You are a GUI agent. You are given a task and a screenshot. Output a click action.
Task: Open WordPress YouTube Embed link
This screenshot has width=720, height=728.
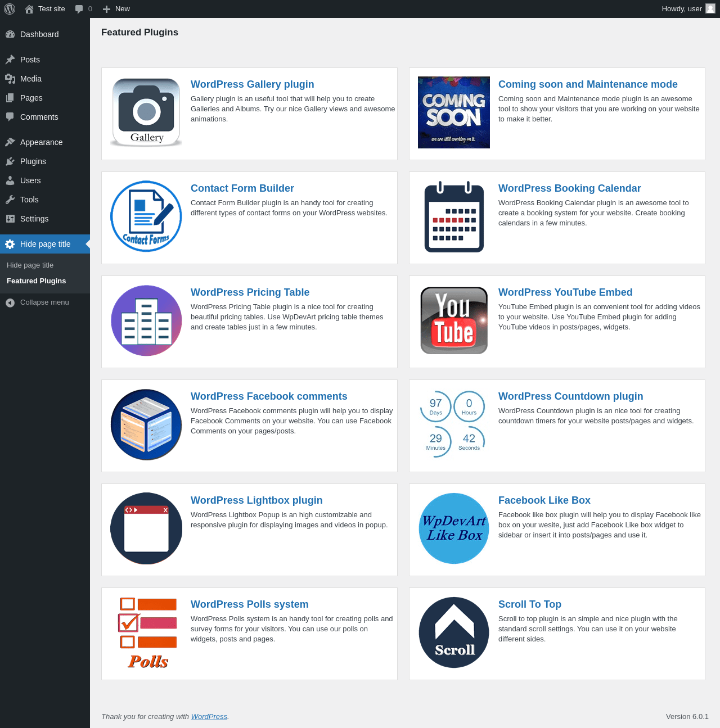coord(565,292)
